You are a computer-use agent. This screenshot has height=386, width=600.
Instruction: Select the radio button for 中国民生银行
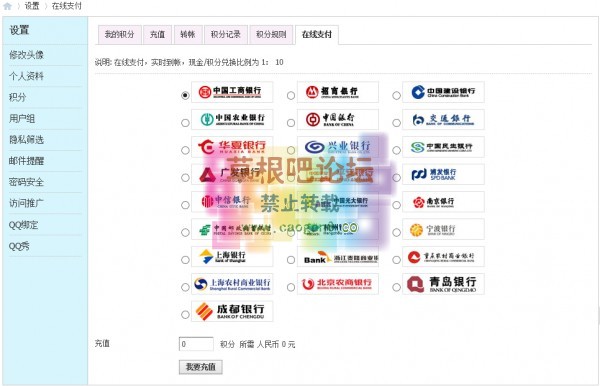coord(396,150)
